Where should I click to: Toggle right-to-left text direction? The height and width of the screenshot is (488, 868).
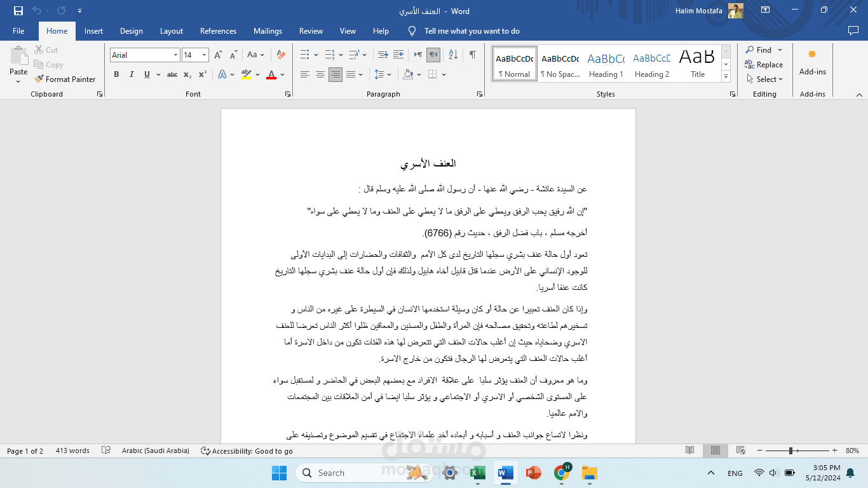pos(433,55)
